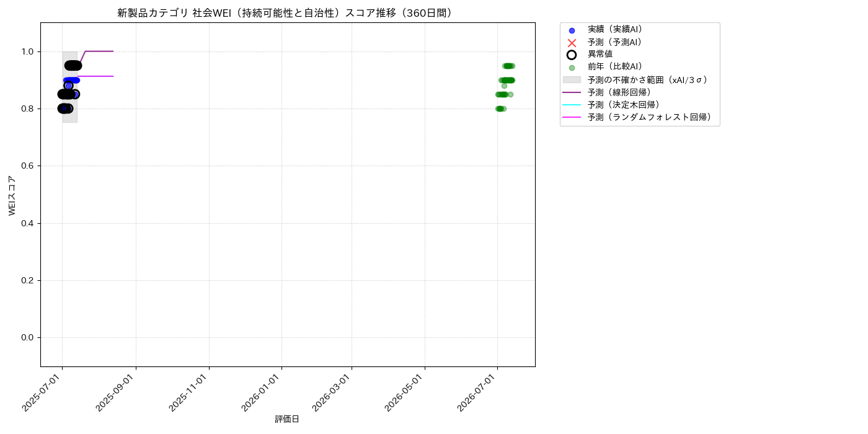Click the x-axis label 評価日
The height and width of the screenshot is (434, 868).
click(x=287, y=420)
